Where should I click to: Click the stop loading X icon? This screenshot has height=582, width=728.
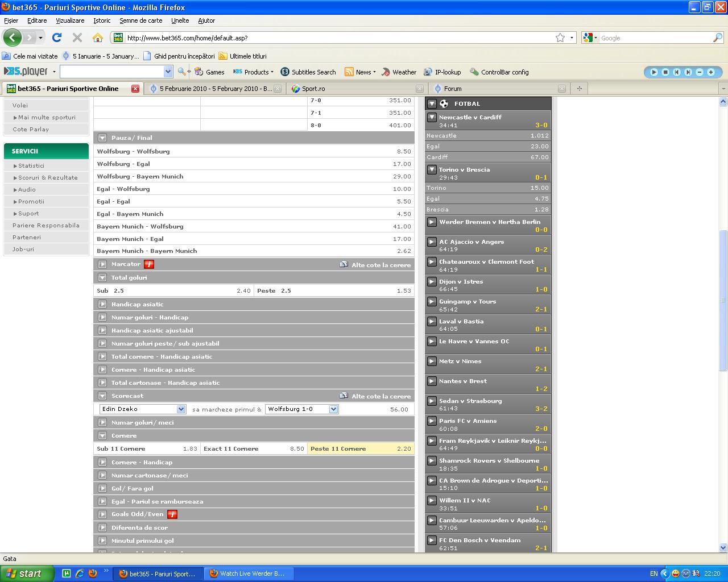(x=77, y=38)
